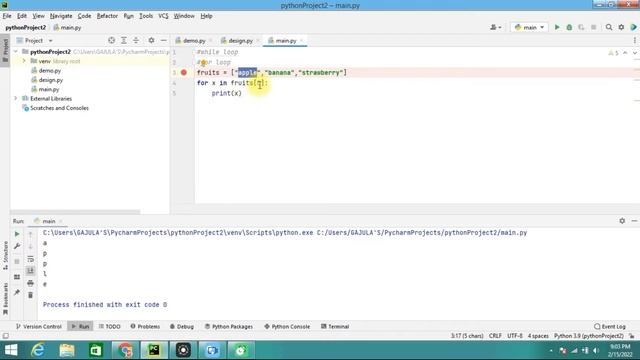Image resolution: width=640 pixels, height=360 pixels.
Task: Open run configuration wrench icon in Run panel
Action: coord(17,246)
